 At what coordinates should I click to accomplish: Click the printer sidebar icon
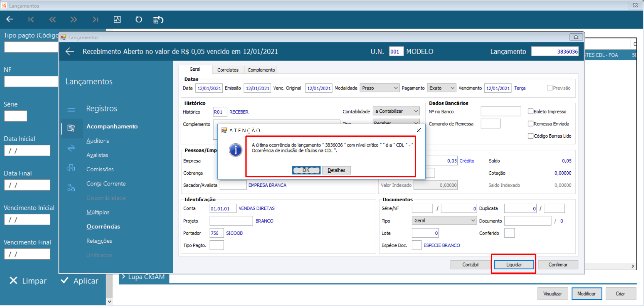(x=71, y=168)
